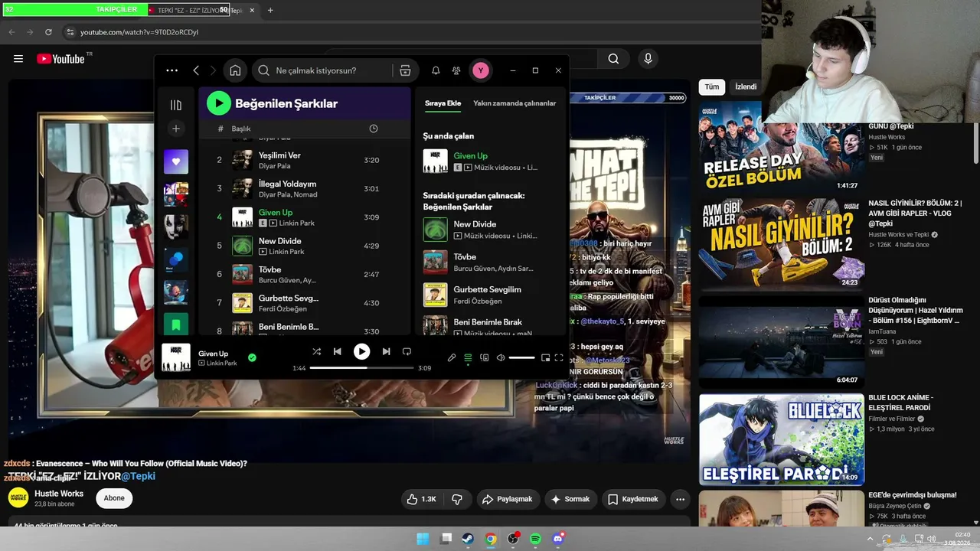Select the İzlendi filter chip
The image size is (980, 551).
click(x=746, y=87)
